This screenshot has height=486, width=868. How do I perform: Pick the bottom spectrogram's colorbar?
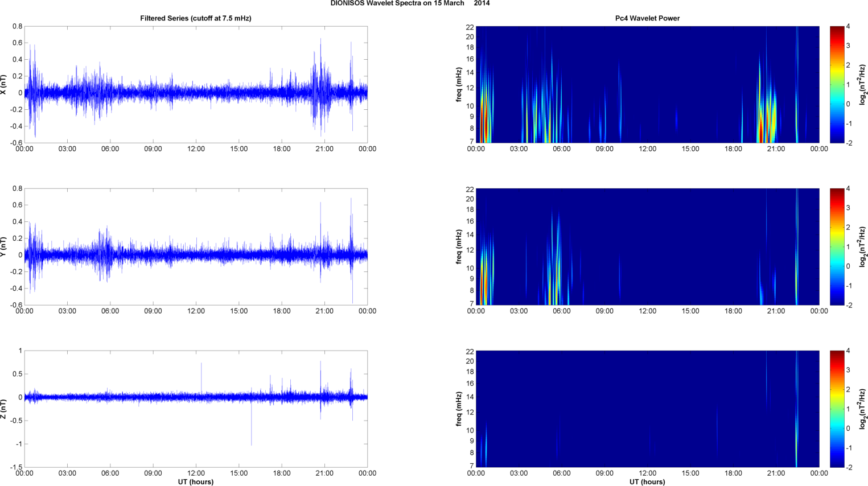pyautogui.click(x=837, y=409)
